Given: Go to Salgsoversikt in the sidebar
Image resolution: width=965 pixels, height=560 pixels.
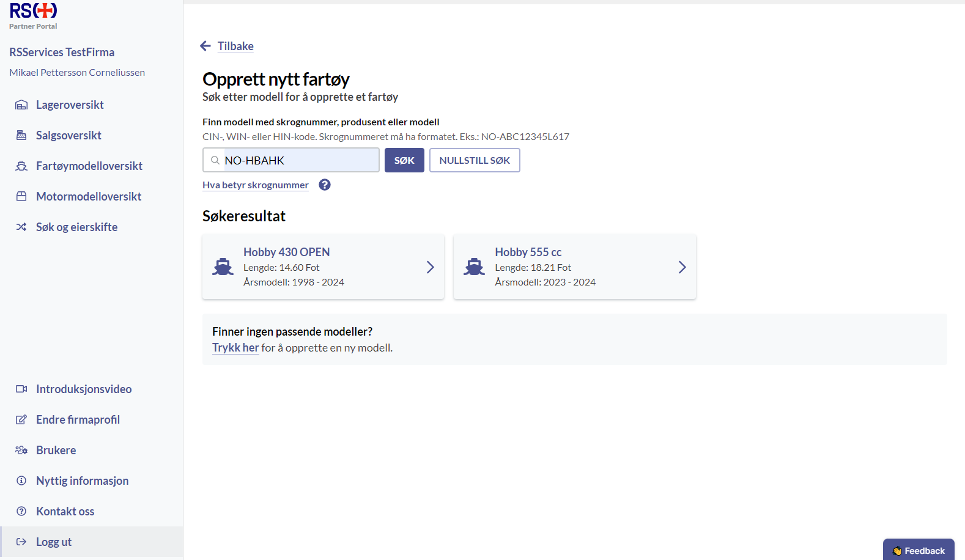Looking at the screenshot, I should tap(68, 135).
